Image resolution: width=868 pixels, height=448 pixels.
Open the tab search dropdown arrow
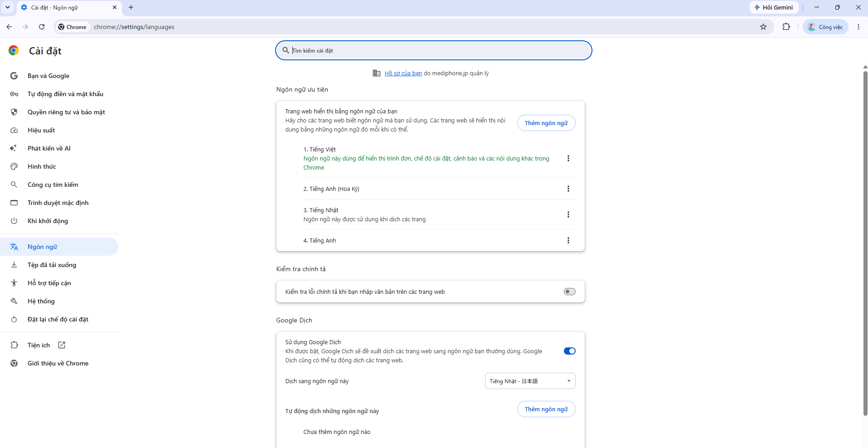(8, 7)
